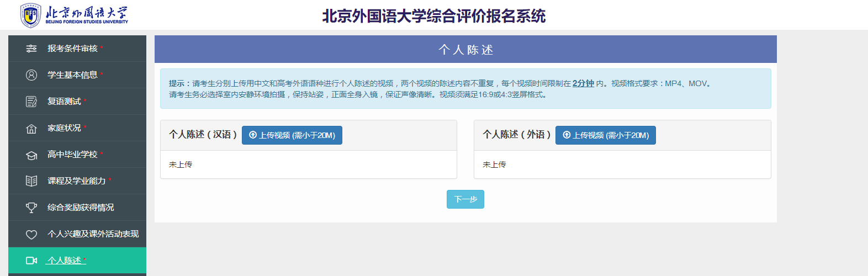Click the video camera icon beside 个人陈述

click(31, 261)
